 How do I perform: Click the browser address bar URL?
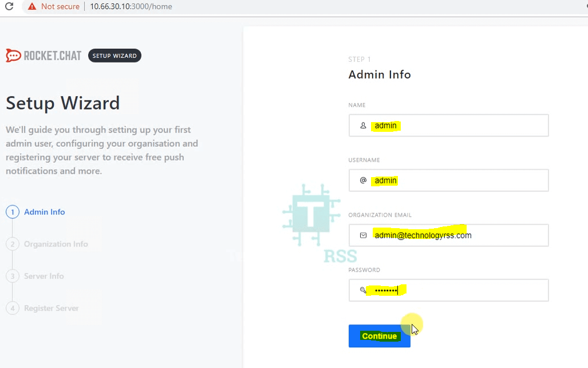[x=131, y=7]
